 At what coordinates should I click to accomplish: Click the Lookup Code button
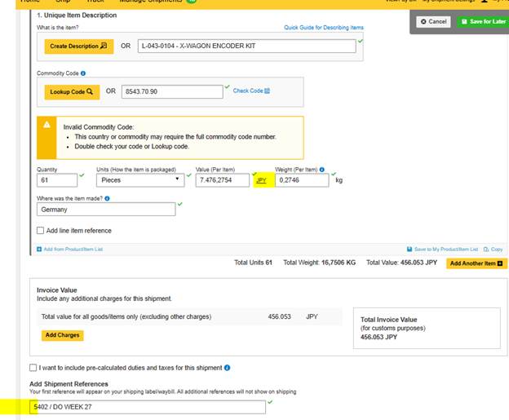click(x=72, y=92)
